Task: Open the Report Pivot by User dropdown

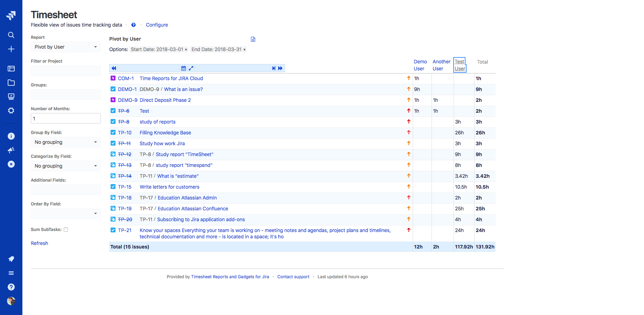Action: point(65,47)
